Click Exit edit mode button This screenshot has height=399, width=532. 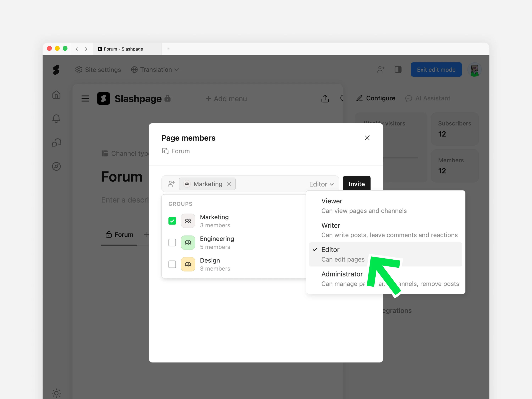pos(436,70)
